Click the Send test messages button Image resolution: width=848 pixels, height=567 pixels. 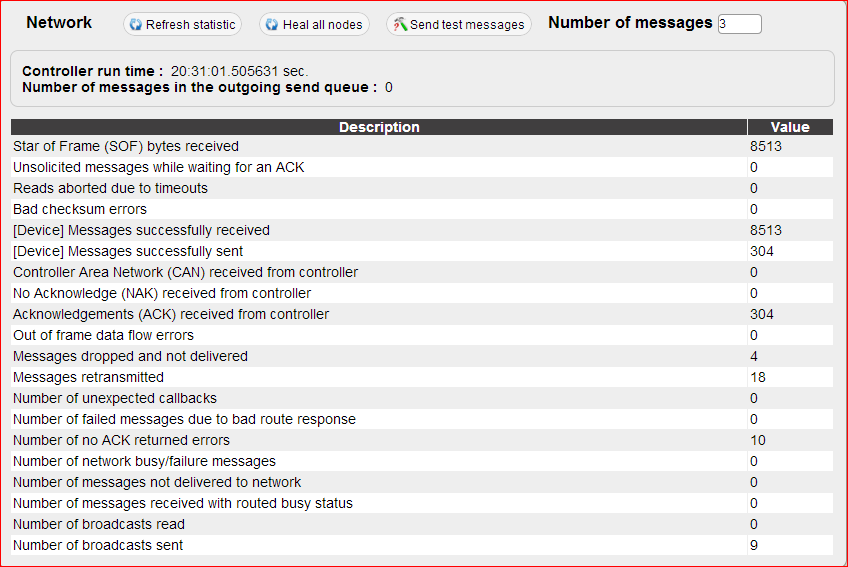[x=459, y=24]
